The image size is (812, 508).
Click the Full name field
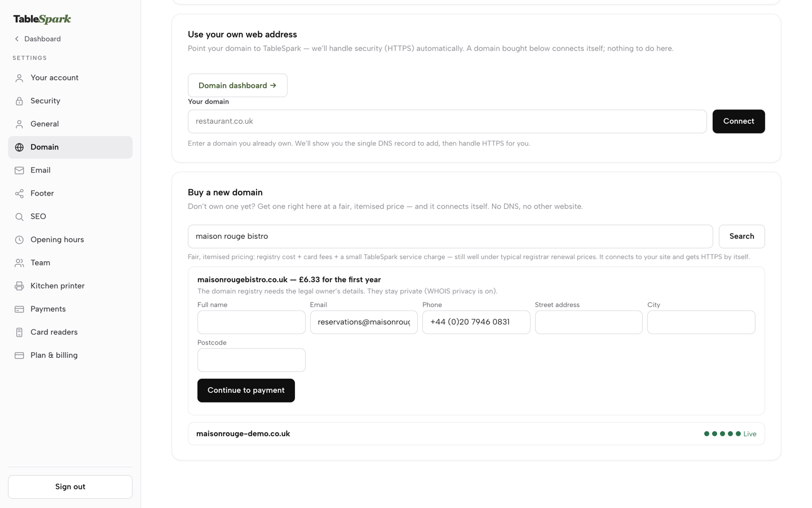(x=251, y=322)
